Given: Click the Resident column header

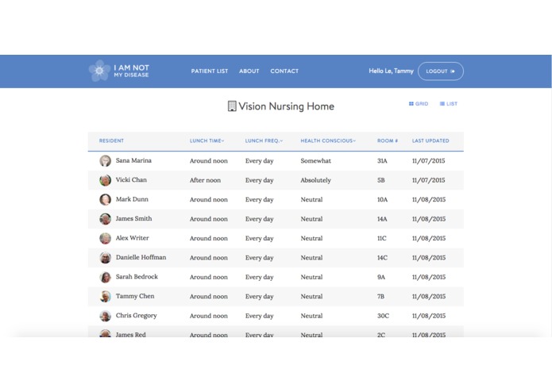Looking at the screenshot, I should click(x=111, y=140).
